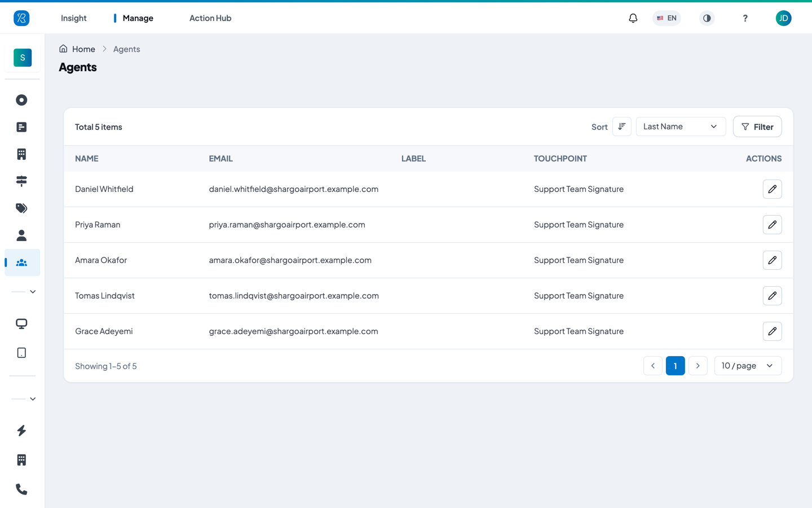Open the lightning bolt sidebar icon
Image resolution: width=812 pixels, height=508 pixels.
point(21,431)
